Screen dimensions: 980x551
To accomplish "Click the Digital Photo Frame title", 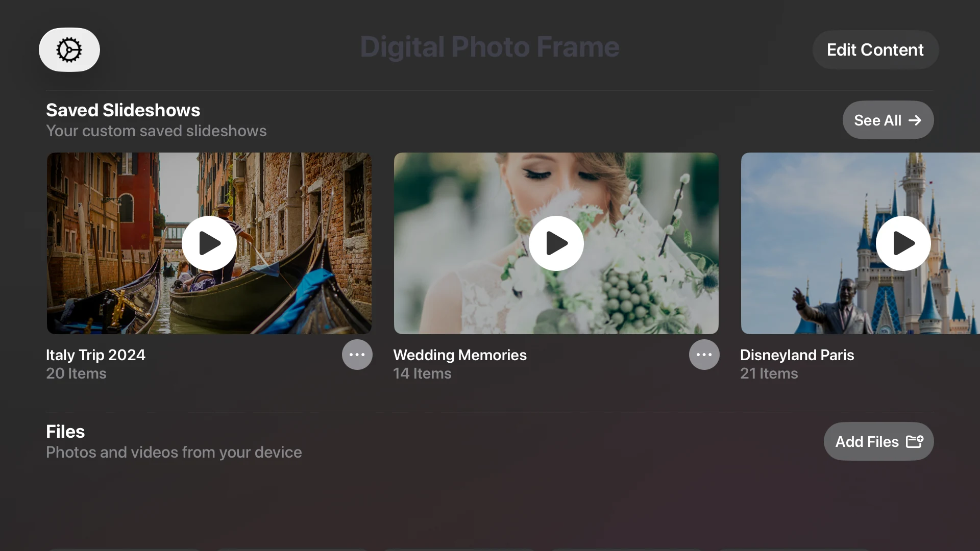I will pyautogui.click(x=490, y=47).
